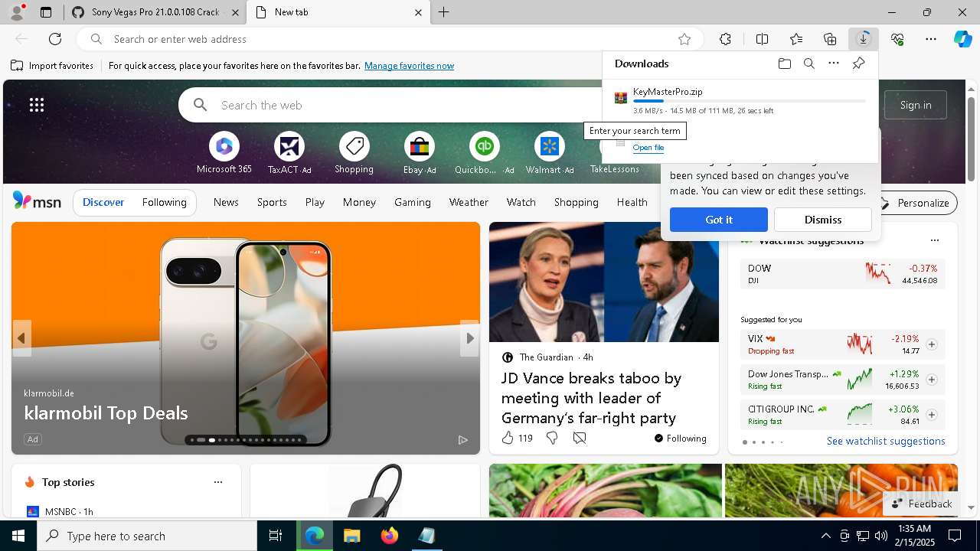Viewport: 980px width, 551px height.
Task: Open the Money category
Action: coord(359,202)
